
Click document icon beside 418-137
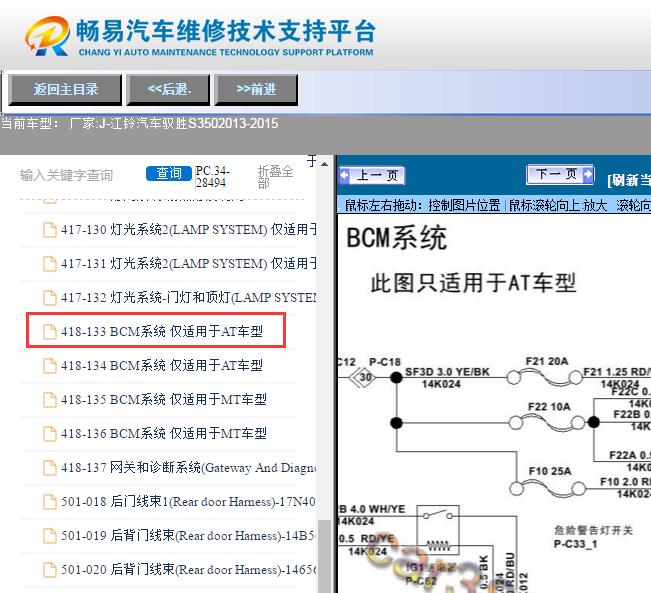[x=50, y=468]
